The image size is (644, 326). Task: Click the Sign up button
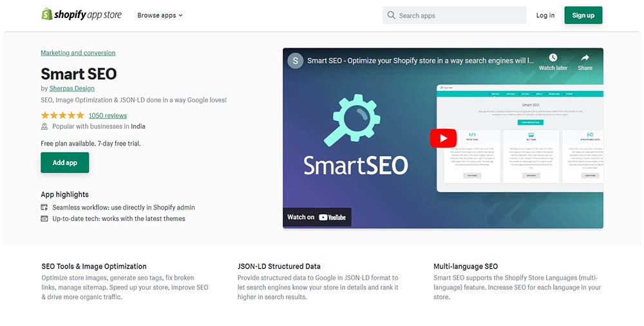click(x=583, y=15)
